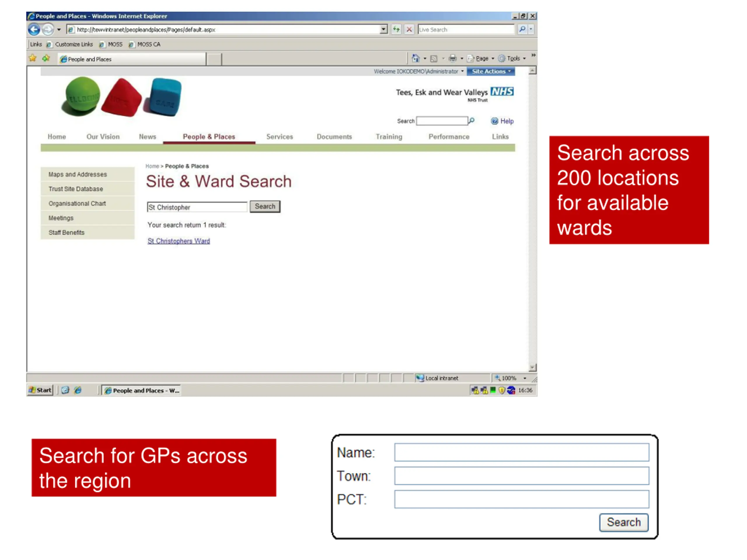Image resolution: width=747 pixels, height=560 pixels.
Task: Click the Help icon link
Action: coord(502,121)
